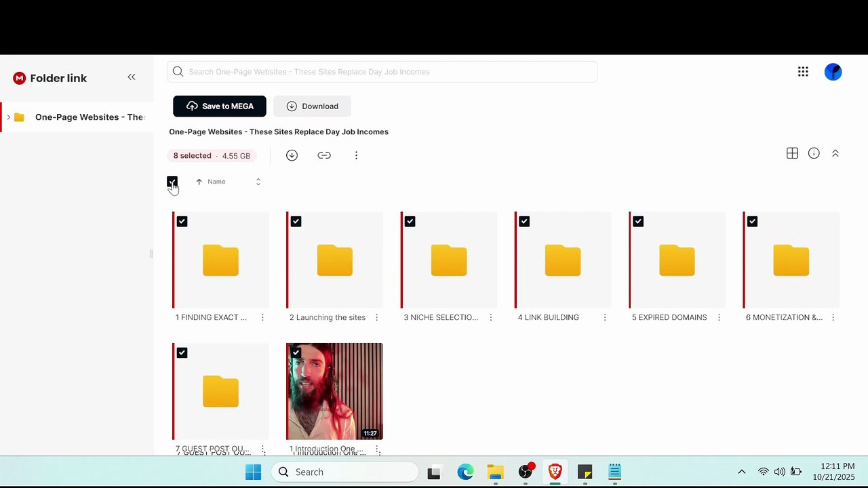The width and height of the screenshot is (868, 488).
Task: Open the account avatar menu
Action: 833,72
